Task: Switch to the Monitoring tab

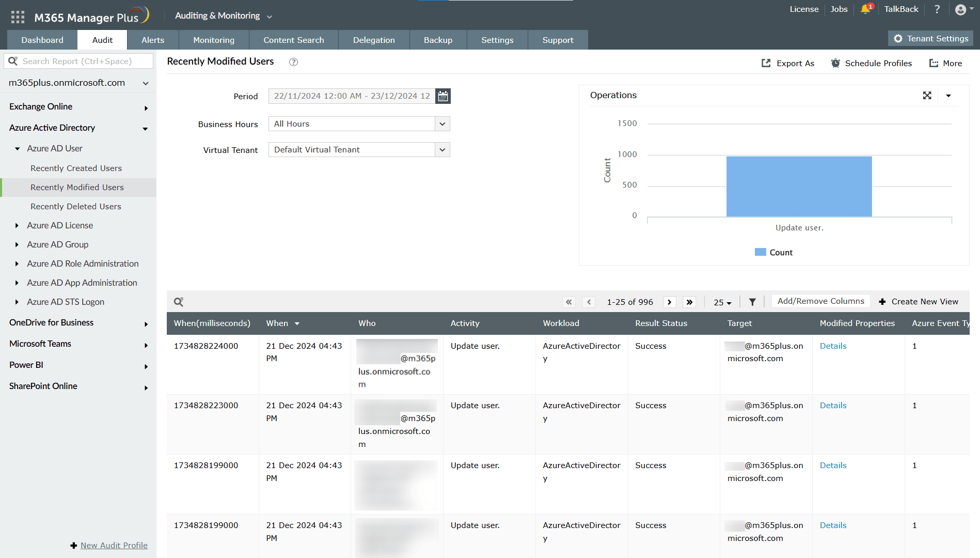Action: point(214,40)
